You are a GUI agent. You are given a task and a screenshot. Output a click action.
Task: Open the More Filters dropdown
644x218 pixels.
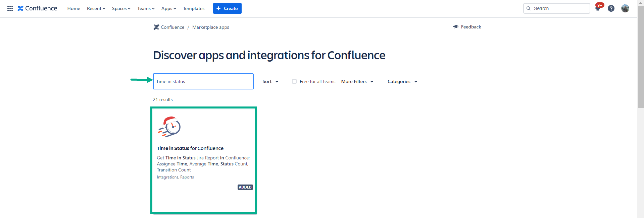[357, 81]
